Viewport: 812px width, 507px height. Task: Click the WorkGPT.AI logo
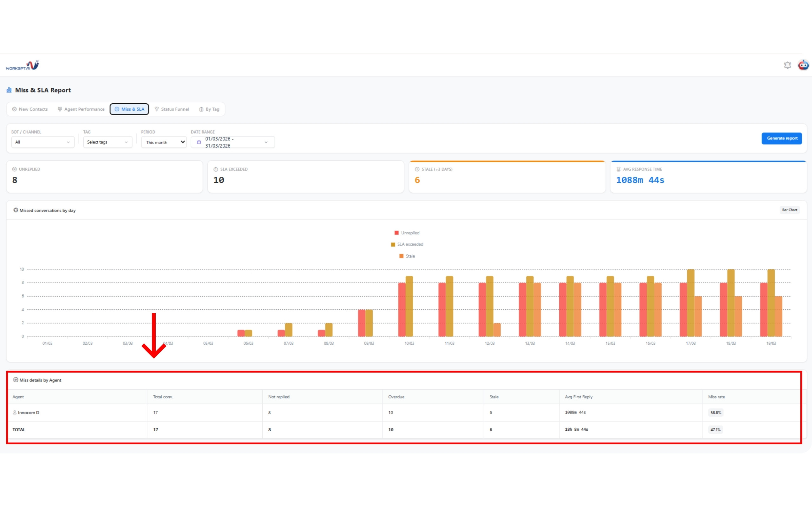tap(23, 65)
